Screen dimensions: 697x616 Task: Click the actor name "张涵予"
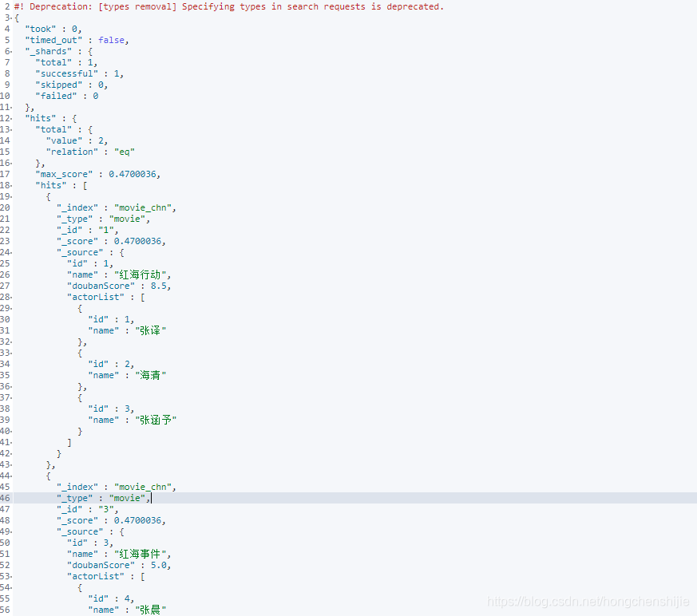pyautogui.click(x=156, y=421)
